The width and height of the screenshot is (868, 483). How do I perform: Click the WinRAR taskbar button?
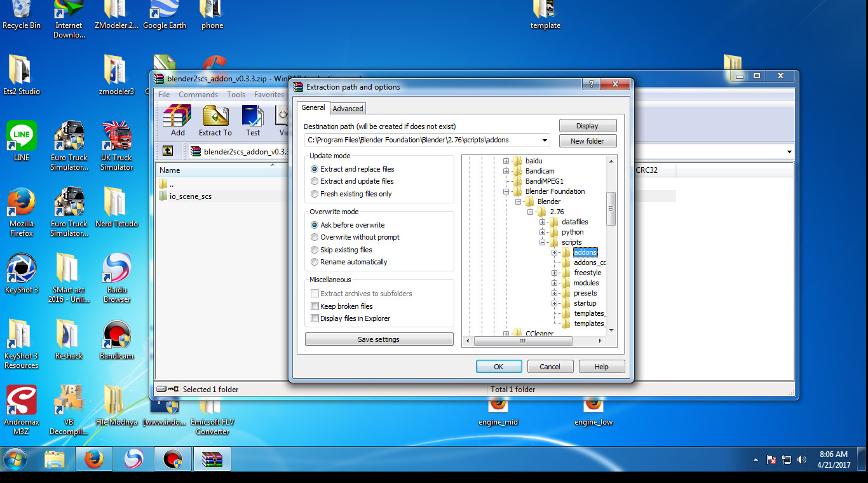pyautogui.click(x=212, y=458)
